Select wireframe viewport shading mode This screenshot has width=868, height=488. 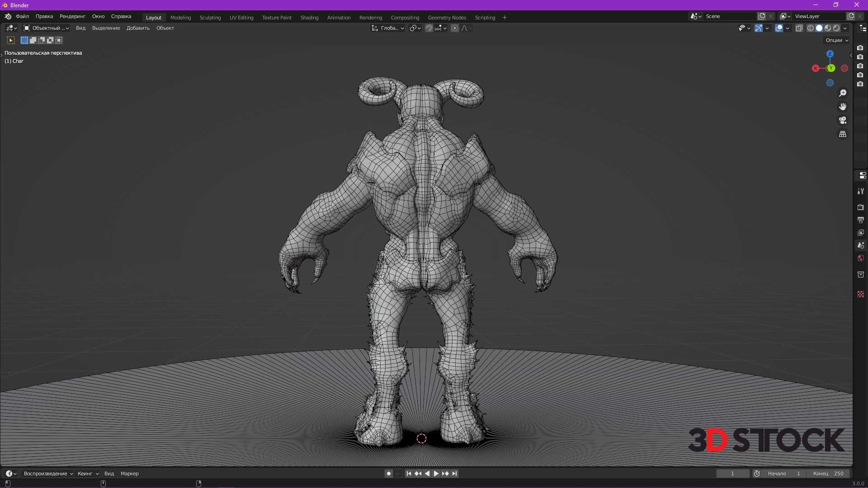811,28
